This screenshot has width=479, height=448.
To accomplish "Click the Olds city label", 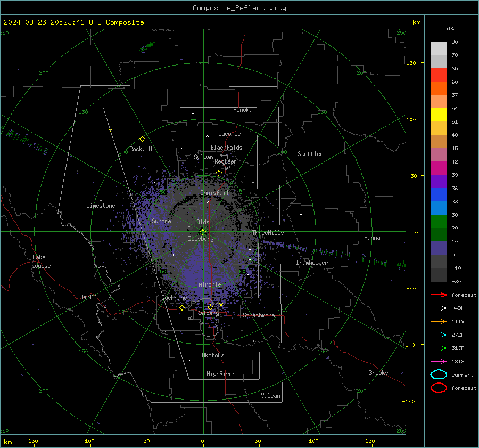I will pyautogui.click(x=203, y=222).
